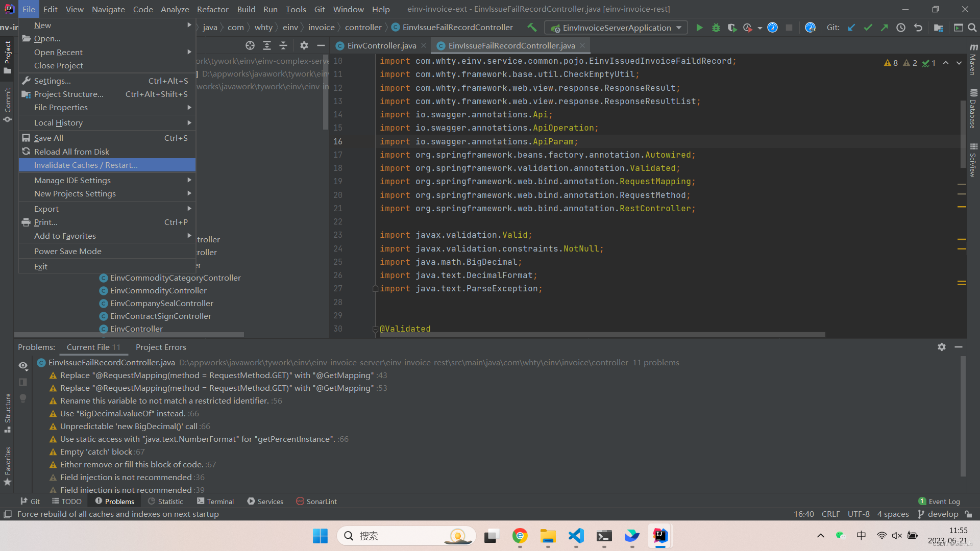This screenshot has height=551, width=980.
Task: Open the Services tool window button
Action: click(265, 502)
